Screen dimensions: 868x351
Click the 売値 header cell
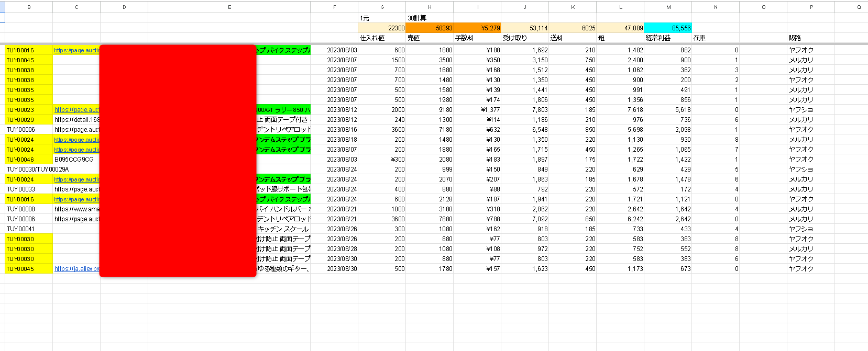[x=430, y=38]
